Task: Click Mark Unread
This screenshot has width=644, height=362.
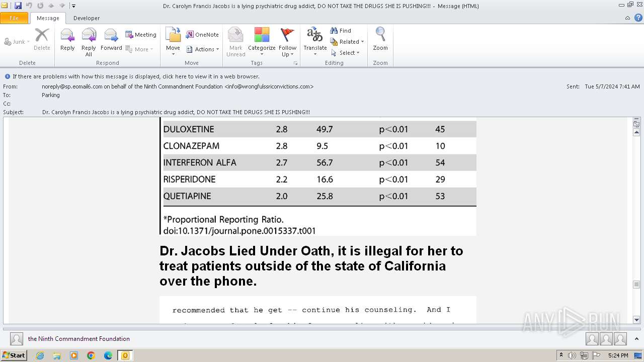Action: tap(235, 42)
